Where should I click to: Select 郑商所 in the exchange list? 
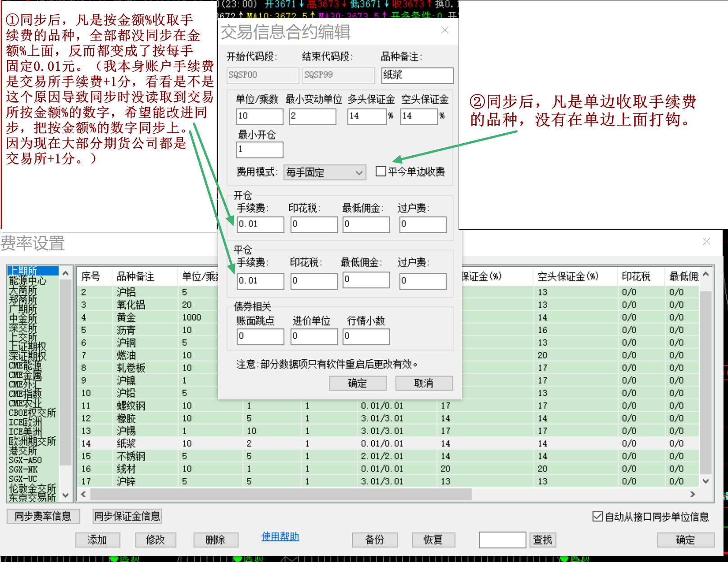click(33, 299)
